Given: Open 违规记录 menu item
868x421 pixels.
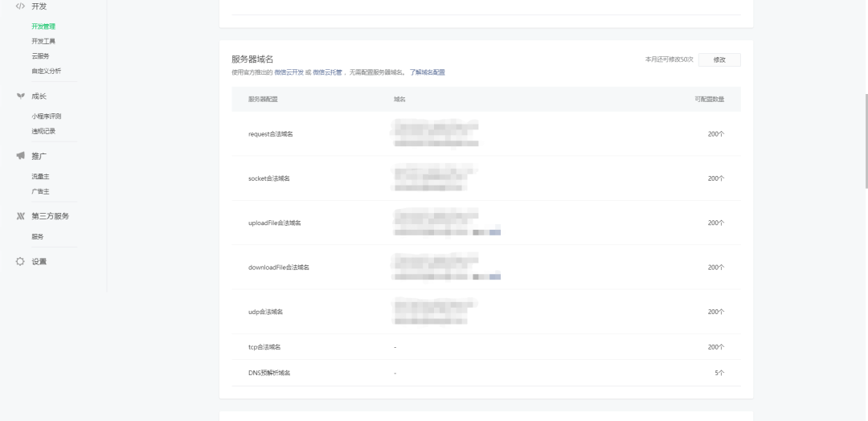Looking at the screenshot, I should tap(43, 131).
